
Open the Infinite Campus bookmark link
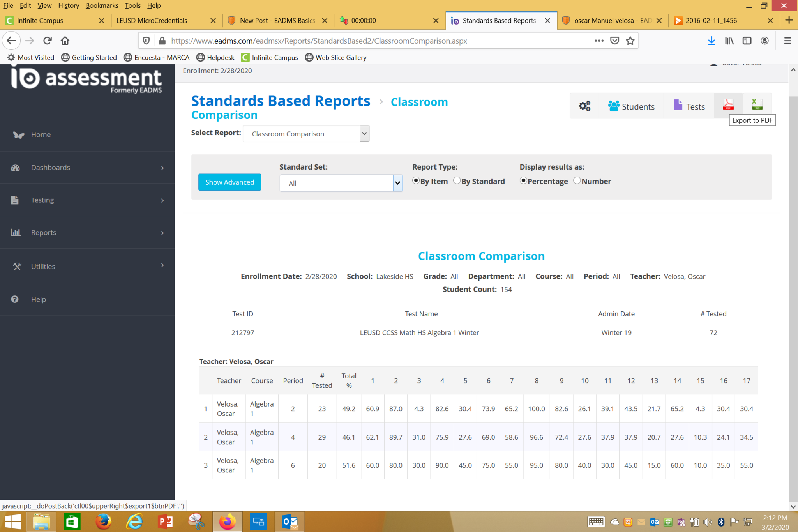click(x=270, y=57)
